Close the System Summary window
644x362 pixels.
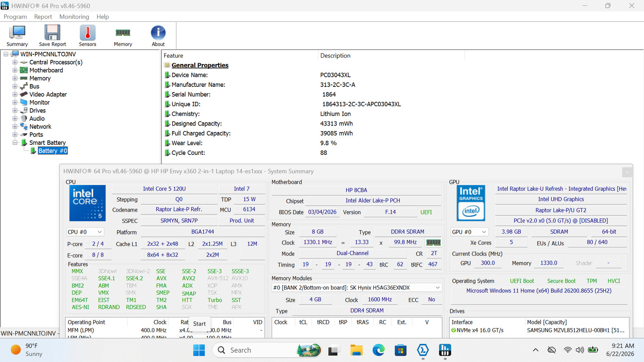[627, 172]
